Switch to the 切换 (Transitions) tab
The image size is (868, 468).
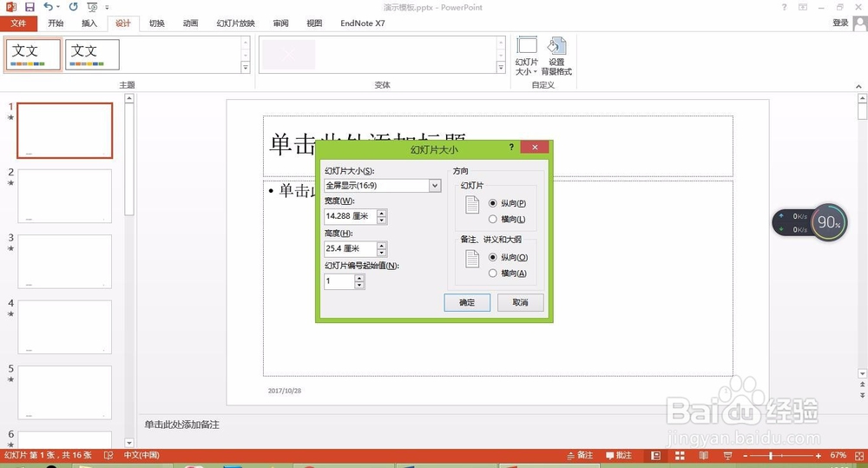pos(156,23)
